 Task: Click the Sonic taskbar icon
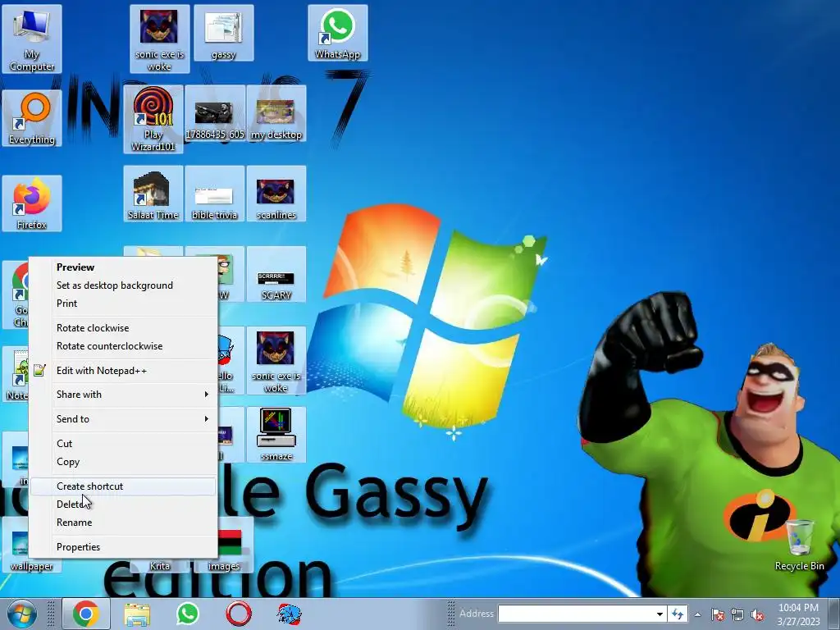click(290, 614)
